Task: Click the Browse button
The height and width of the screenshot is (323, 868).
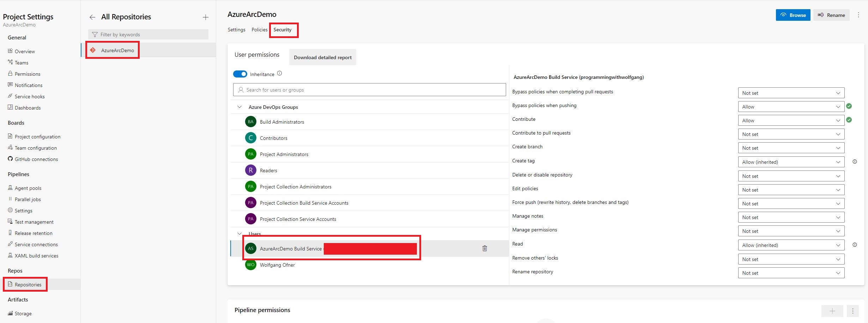Action: [x=793, y=15]
